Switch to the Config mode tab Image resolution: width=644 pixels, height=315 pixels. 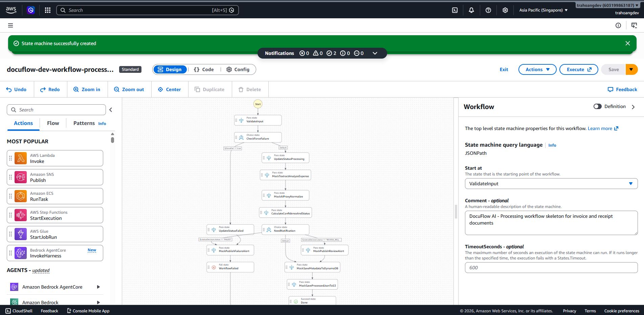(238, 69)
